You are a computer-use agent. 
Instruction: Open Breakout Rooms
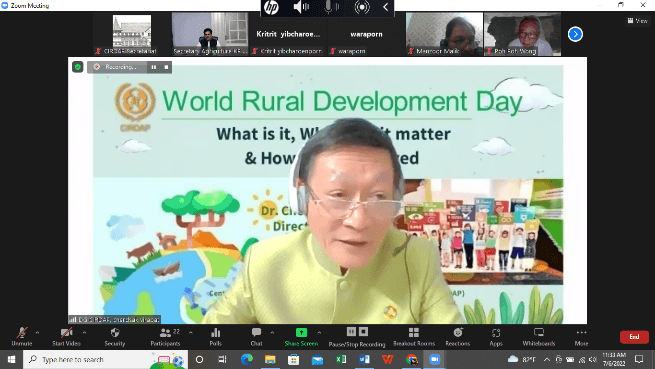pos(414,337)
